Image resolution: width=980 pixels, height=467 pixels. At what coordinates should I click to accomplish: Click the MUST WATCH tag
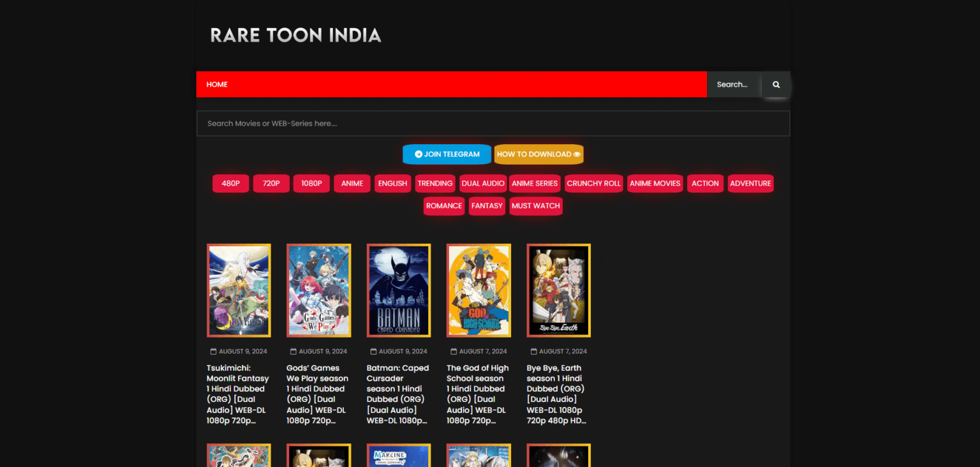click(535, 205)
